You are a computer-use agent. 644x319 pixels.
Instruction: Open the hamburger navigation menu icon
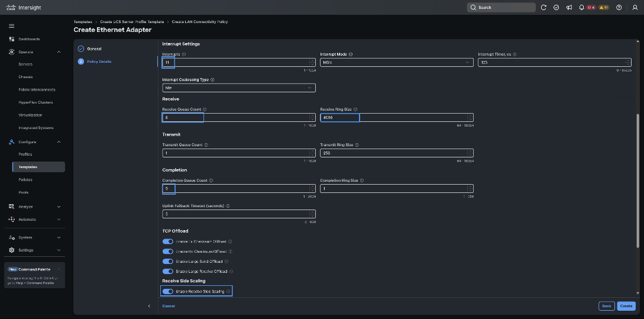(x=11, y=26)
